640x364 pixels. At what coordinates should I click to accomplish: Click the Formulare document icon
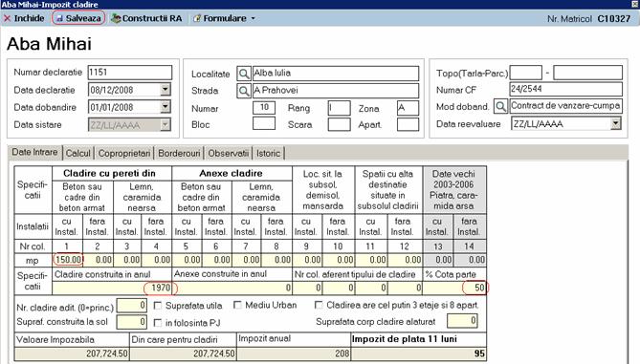coord(198,18)
